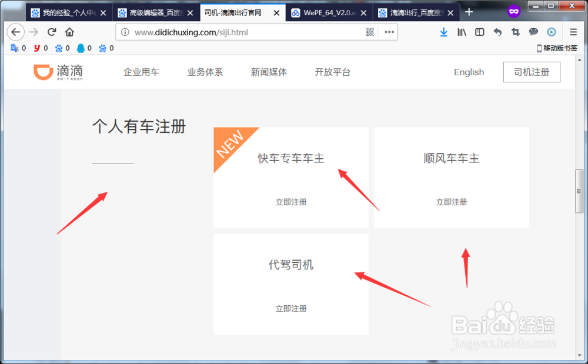This screenshot has height=364, width=588.
Task: Click the undo arrow toolbar icon
Action: tap(497, 32)
